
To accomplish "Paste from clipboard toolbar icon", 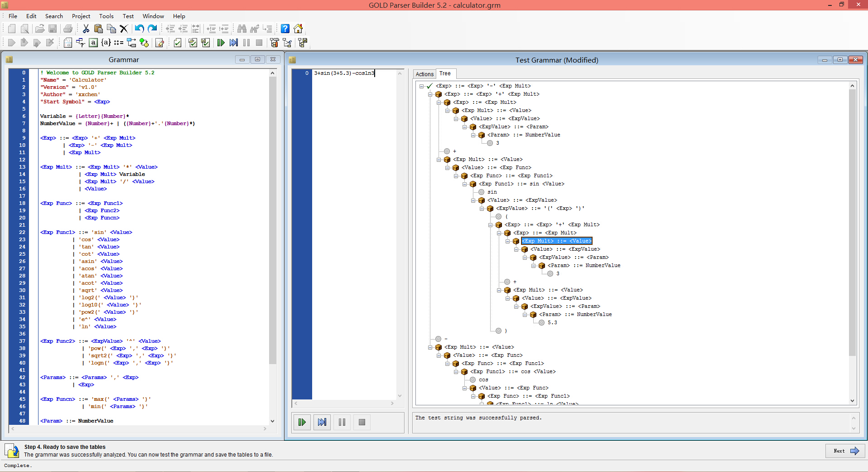I will pyautogui.click(x=98, y=29).
